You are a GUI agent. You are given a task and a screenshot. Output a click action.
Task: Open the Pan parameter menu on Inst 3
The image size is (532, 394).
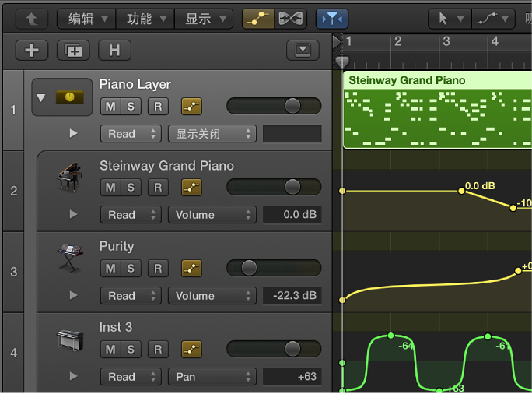click(212, 376)
